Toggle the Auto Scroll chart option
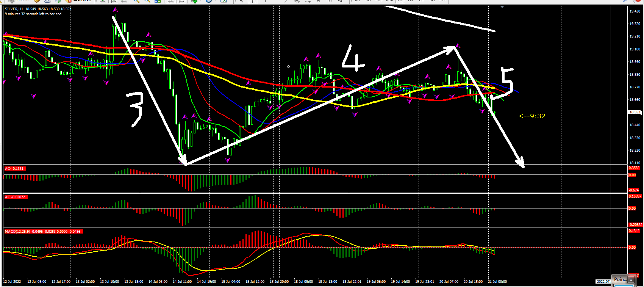Image resolution: width=644 pixels, height=287 pixels. pyautogui.click(x=171, y=1)
